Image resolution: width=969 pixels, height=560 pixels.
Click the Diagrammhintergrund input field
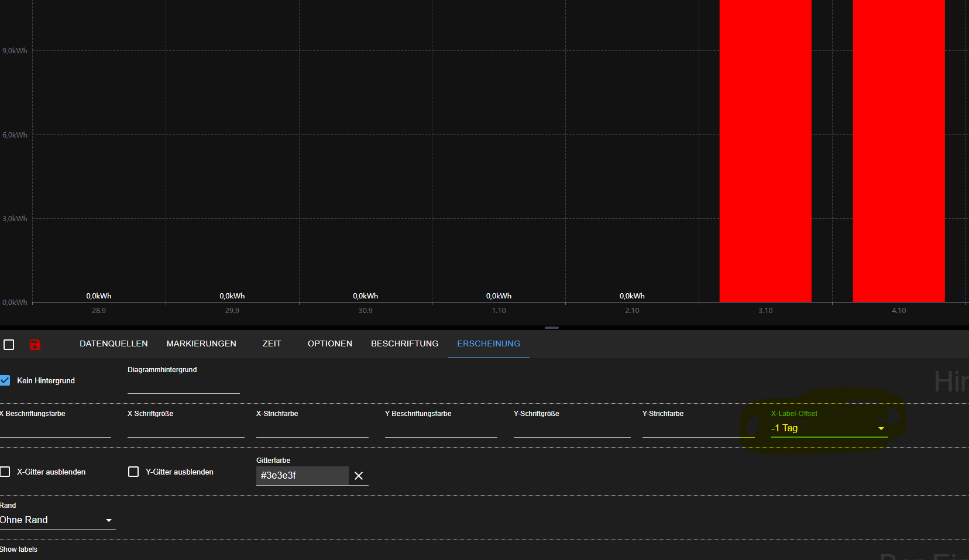183,385
